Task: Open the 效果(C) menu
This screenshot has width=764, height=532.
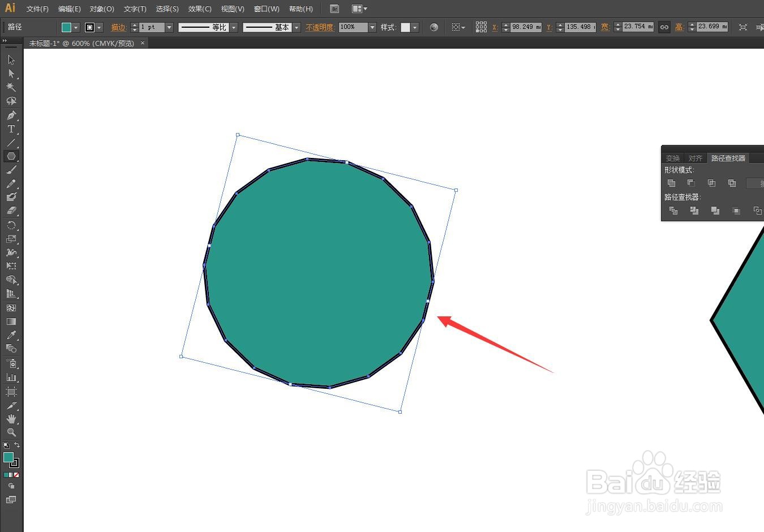Action: click(x=200, y=9)
